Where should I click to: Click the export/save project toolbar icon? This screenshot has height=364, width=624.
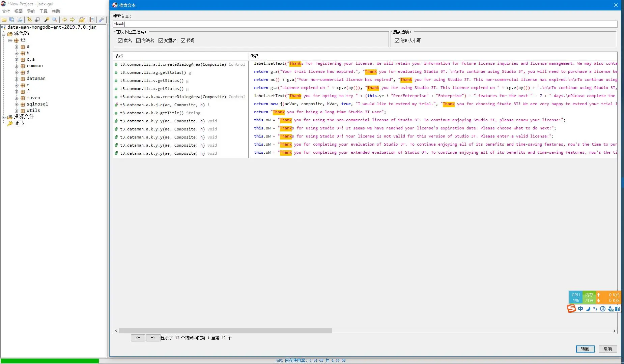point(20,20)
